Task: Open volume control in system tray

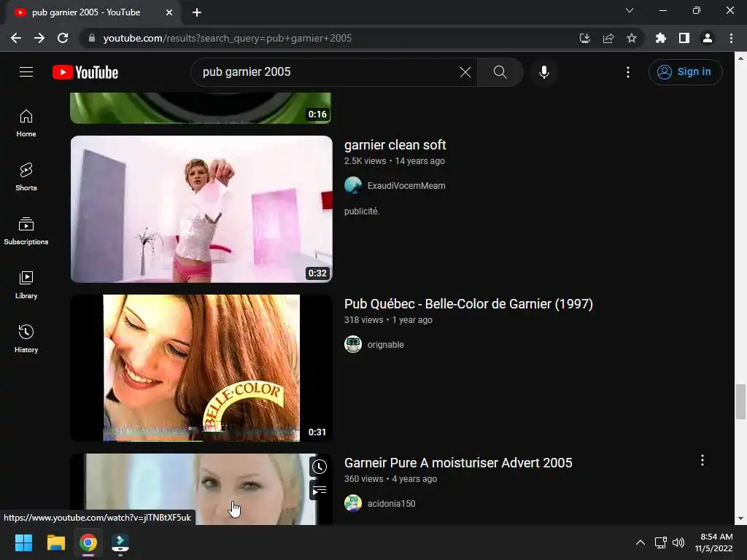Action: pyautogui.click(x=678, y=542)
